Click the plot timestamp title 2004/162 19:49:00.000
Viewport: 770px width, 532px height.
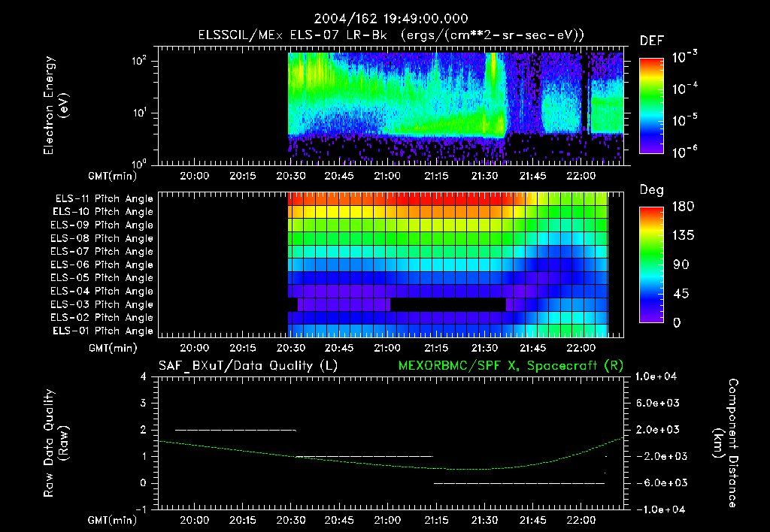click(391, 19)
